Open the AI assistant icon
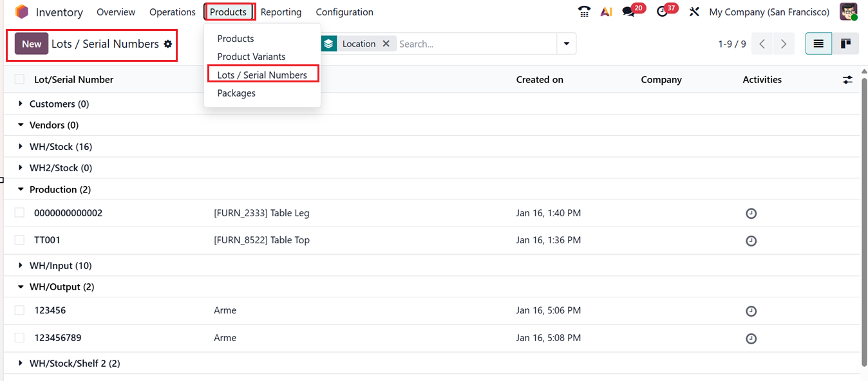This screenshot has height=381, width=868. (x=606, y=12)
